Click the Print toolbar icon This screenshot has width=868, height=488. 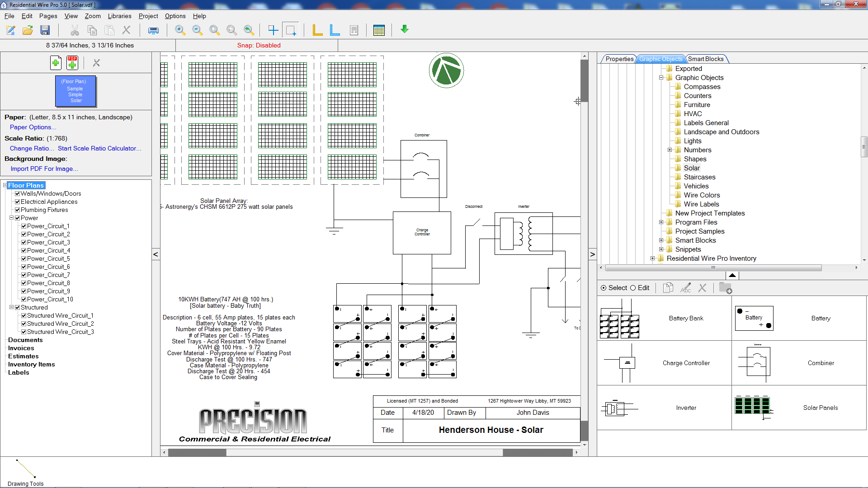154,30
